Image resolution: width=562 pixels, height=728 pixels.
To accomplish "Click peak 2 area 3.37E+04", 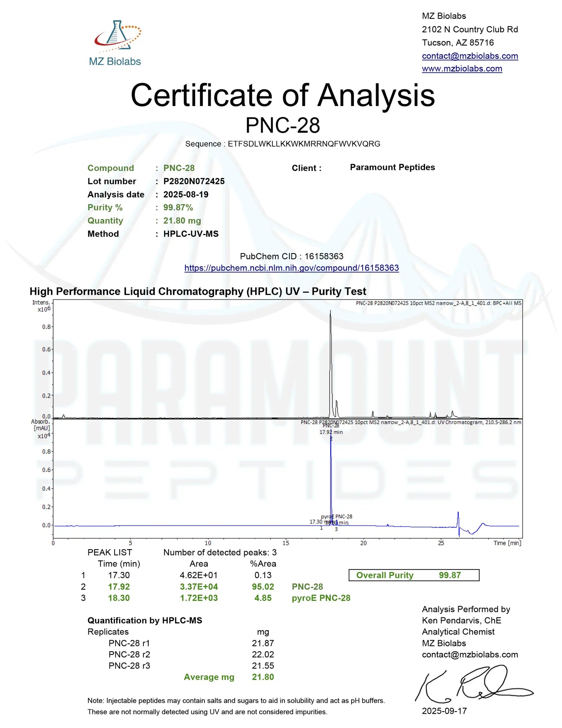I will click(199, 587).
